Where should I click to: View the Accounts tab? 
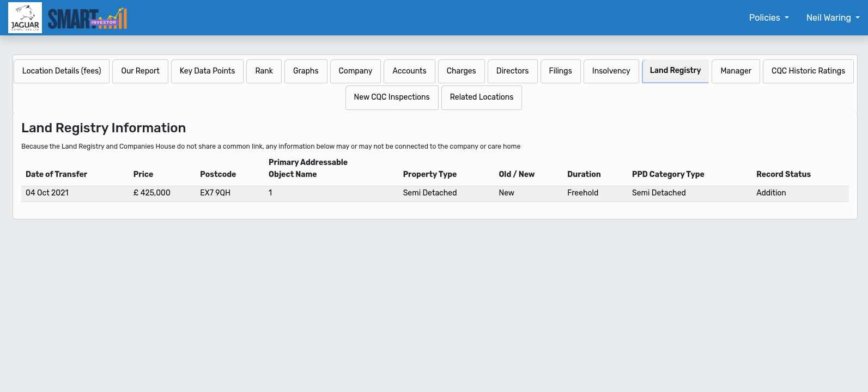click(x=409, y=71)
